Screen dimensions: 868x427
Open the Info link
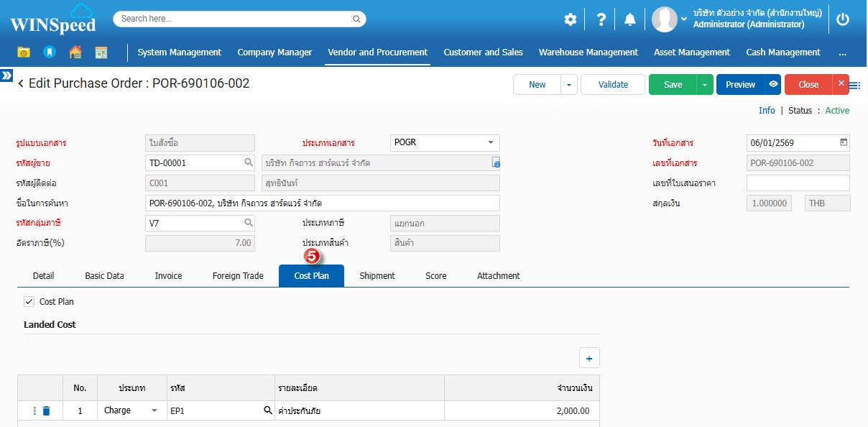tap(767, 111)
